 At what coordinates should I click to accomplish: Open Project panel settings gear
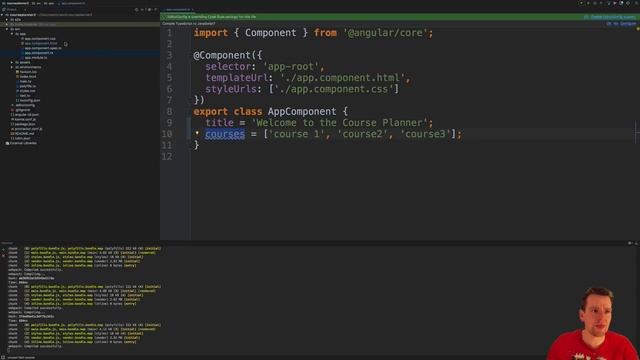(x=149, y=9)
